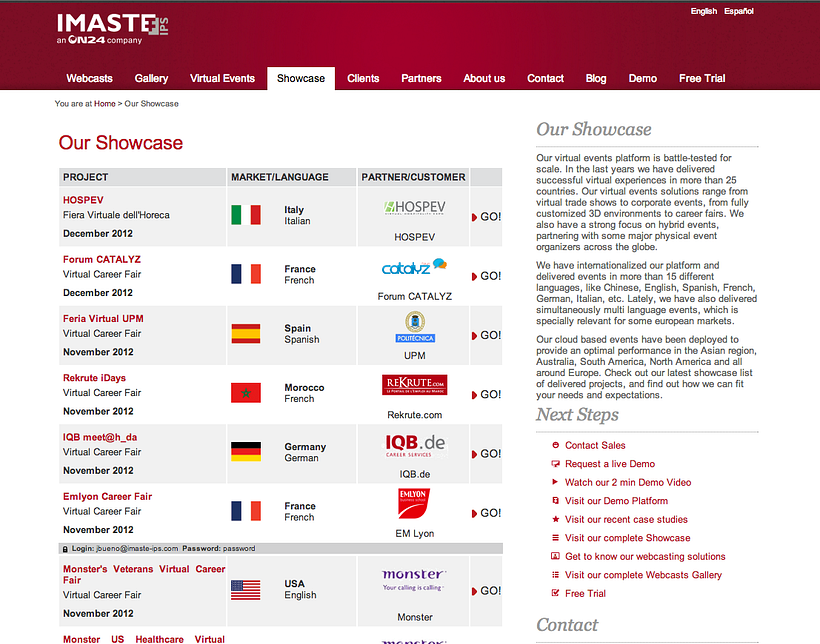Click the list icon beside complete Showcase
The image size is (820, 644).
pos(555,537)
